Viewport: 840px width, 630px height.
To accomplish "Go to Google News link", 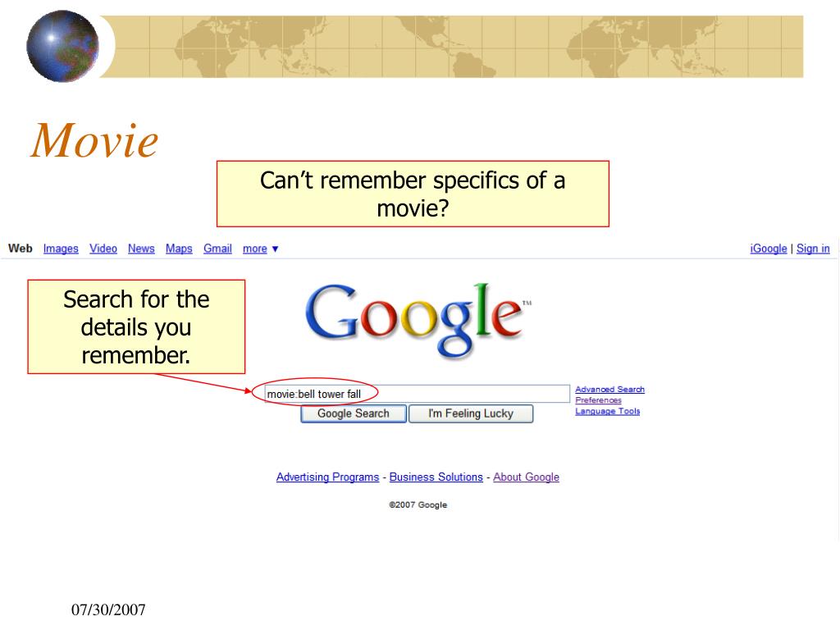I will point(141,249).
